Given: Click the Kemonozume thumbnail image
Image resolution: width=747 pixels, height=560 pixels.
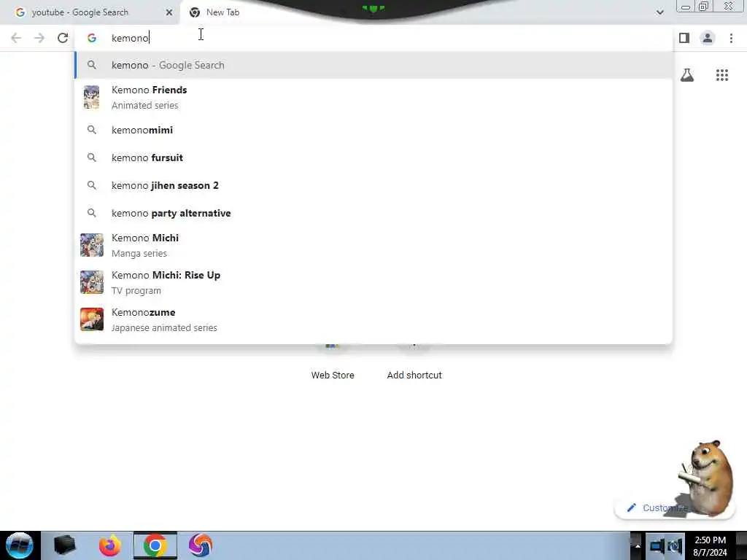Looking at the screenshot, I should click(91, 319).
